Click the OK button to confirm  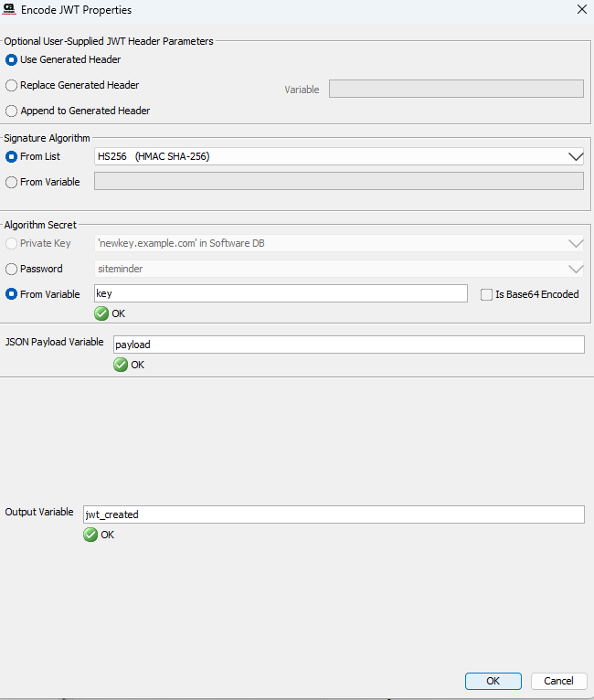click(493, 681)
